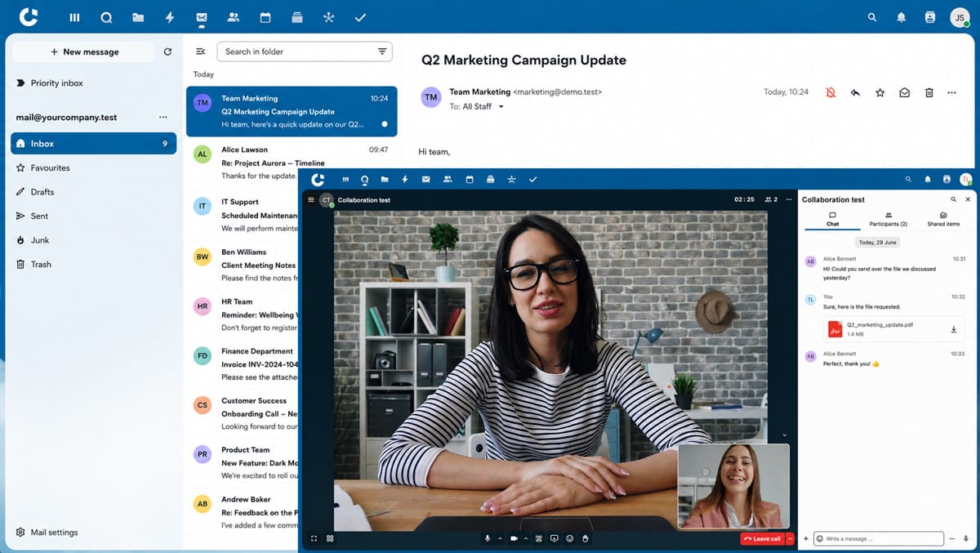Open Customer Success Onboarding Call email

tap(243, 413)
